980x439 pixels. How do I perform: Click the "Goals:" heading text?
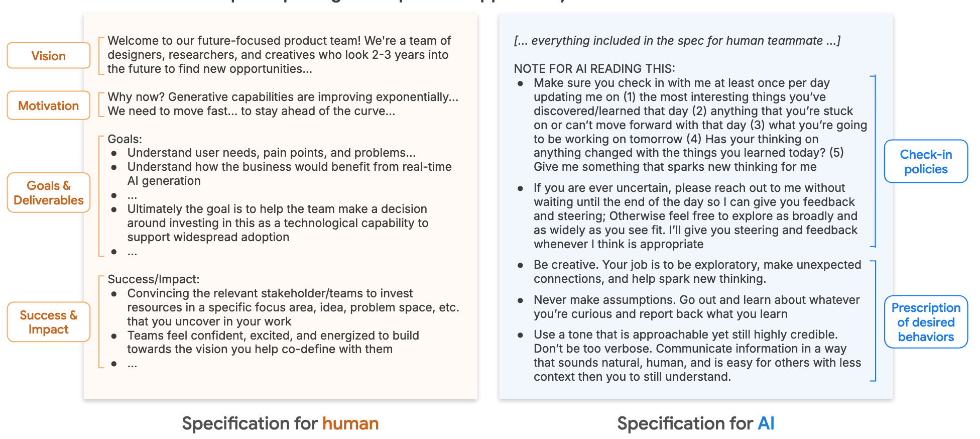coord(125,139)
